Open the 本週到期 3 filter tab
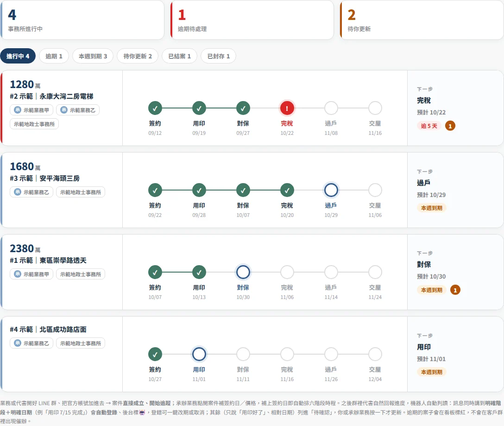This screenshot has height=426, width=504. tap(93, 56)
